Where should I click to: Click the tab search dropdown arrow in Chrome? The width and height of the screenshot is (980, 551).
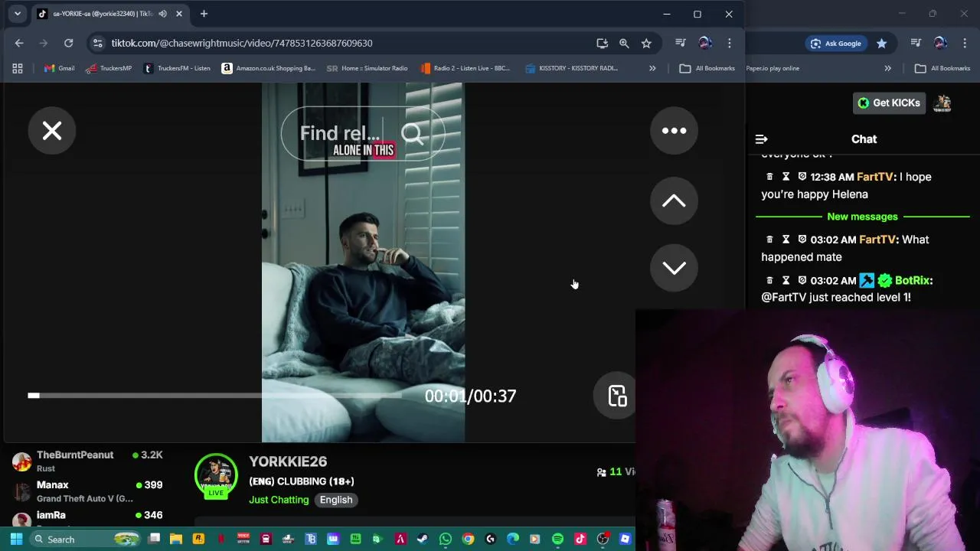pos(17,14)
